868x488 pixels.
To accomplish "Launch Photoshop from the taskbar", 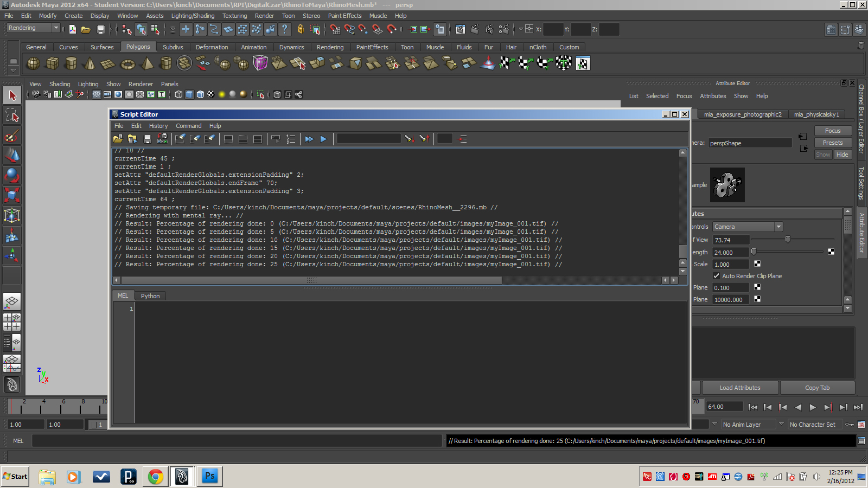I will click(209, 477).
